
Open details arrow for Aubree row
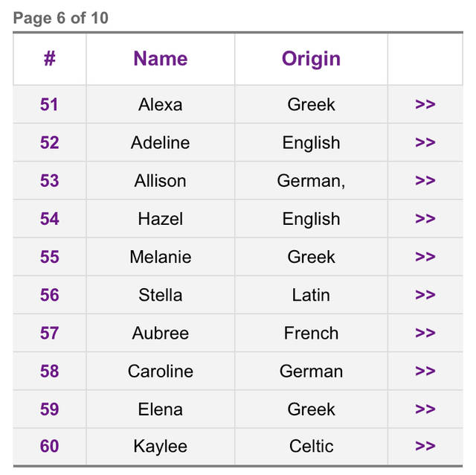425,333
